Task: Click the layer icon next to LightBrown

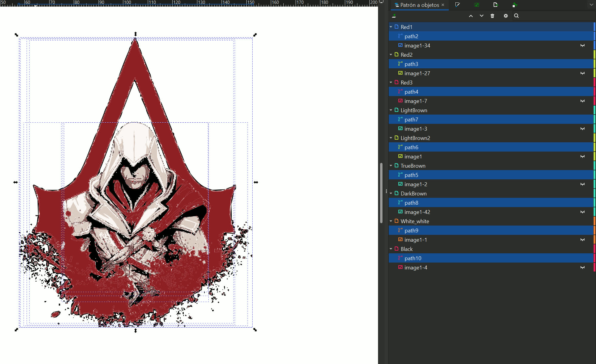Action: click(397, 110)
